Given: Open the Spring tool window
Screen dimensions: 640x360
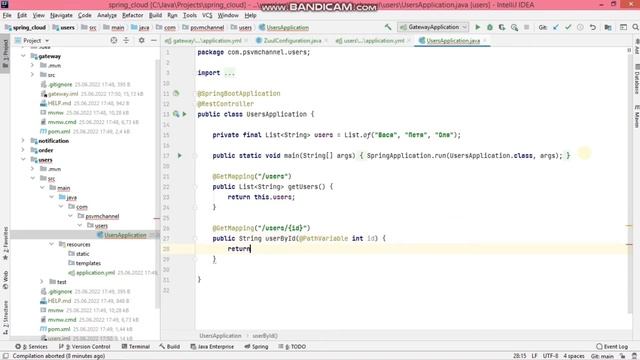Looking at the screenshot, I should (x=256, y=347).
